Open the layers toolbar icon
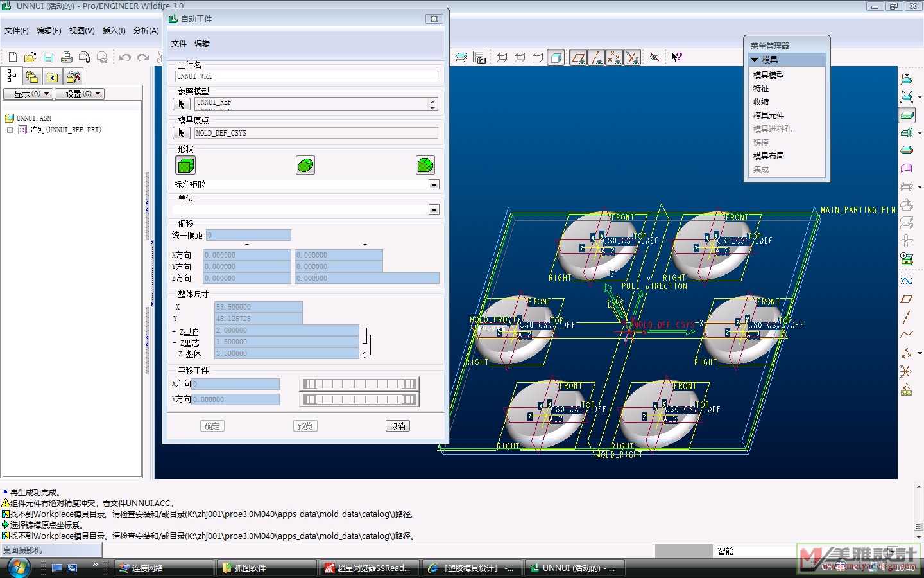 click(461, 57)
